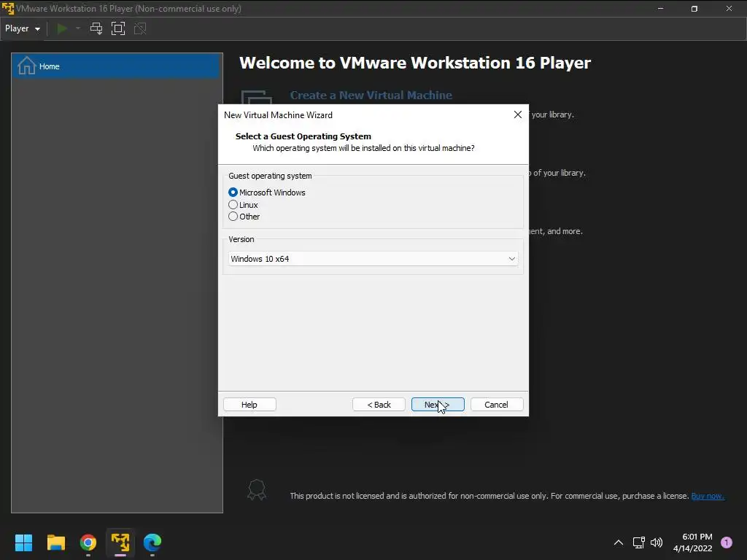Click the VMware logo in the title bar

click(x=8, y=9)
